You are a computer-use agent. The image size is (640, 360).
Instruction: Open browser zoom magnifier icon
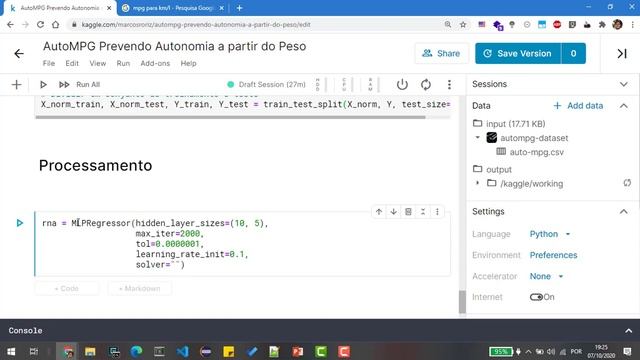tap(448, 24)
